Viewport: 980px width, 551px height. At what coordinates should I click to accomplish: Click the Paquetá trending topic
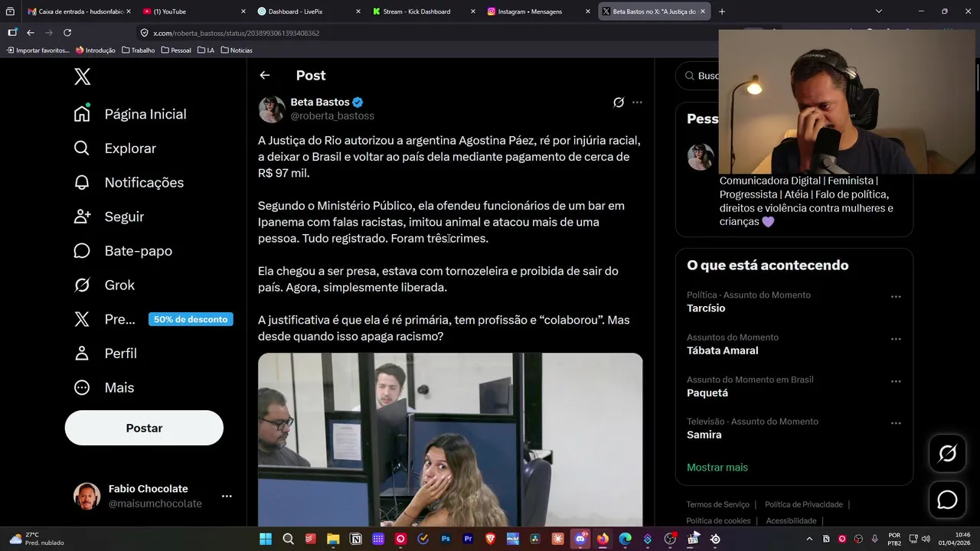(707, 393)
